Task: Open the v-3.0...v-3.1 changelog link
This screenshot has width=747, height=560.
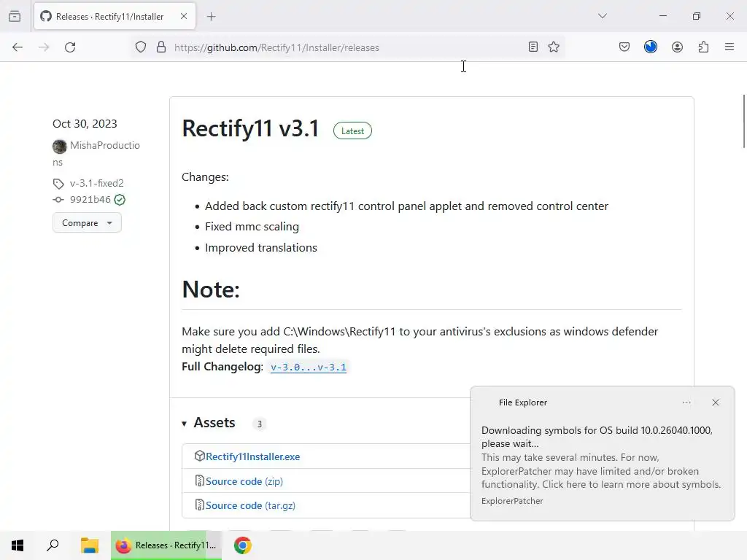Action: pos(309,367)
